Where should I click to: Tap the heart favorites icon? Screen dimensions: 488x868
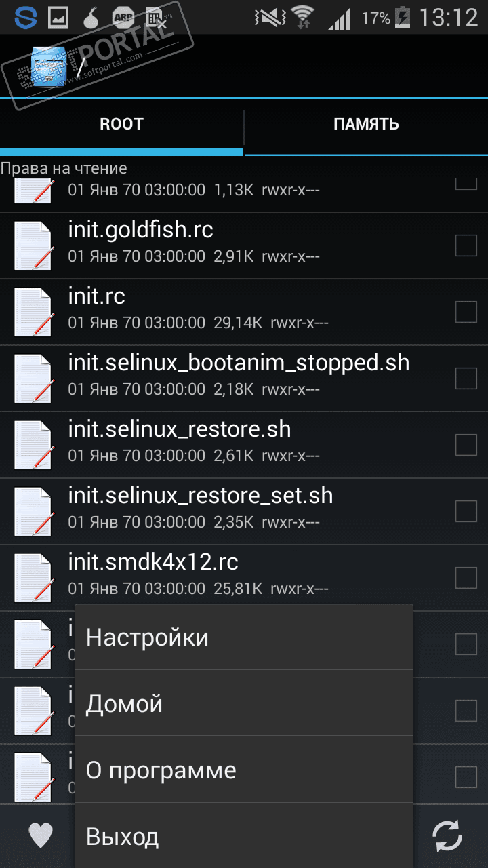[41, 835]
